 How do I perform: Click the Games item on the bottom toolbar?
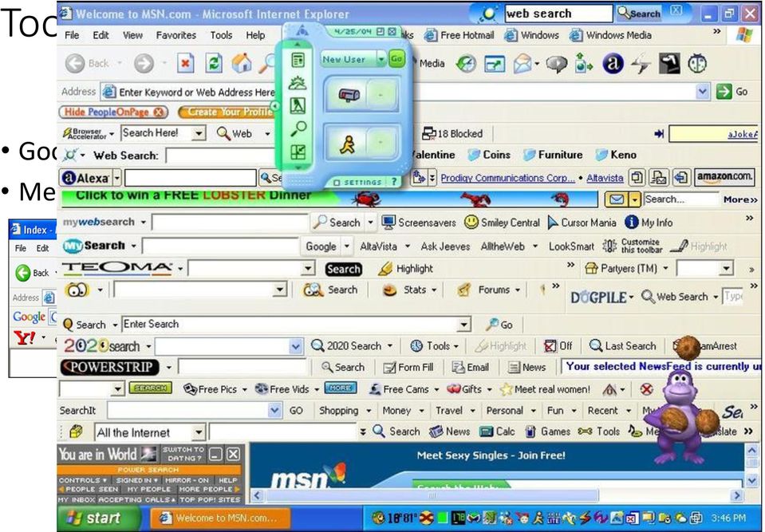(x=547, y=432)
